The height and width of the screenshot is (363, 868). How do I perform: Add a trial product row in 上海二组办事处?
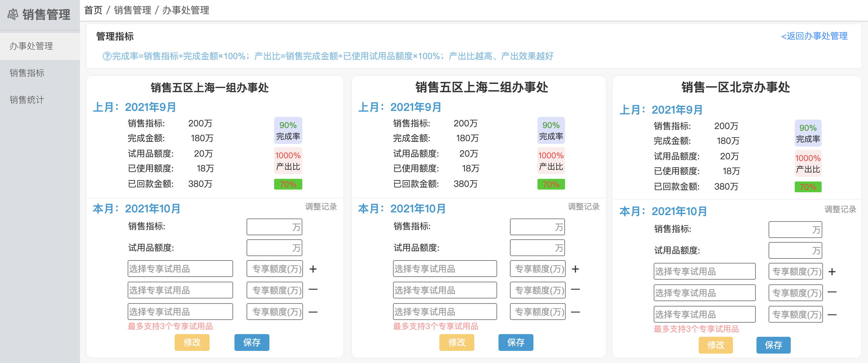575,269
